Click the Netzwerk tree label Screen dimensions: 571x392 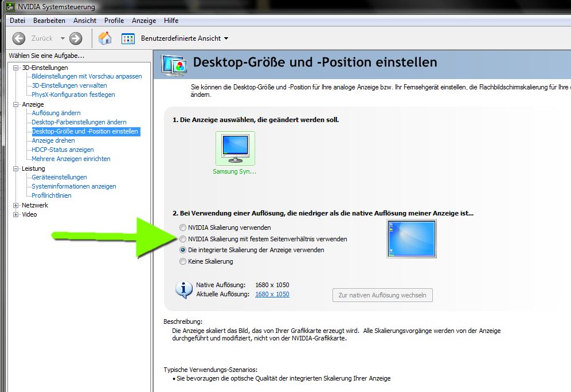(x=35, y=205)
